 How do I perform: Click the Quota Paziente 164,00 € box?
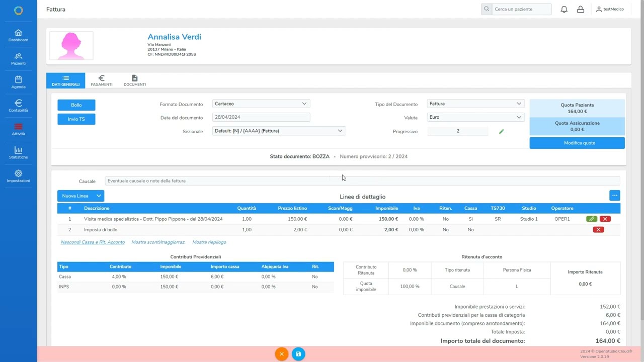coord(577,108)
